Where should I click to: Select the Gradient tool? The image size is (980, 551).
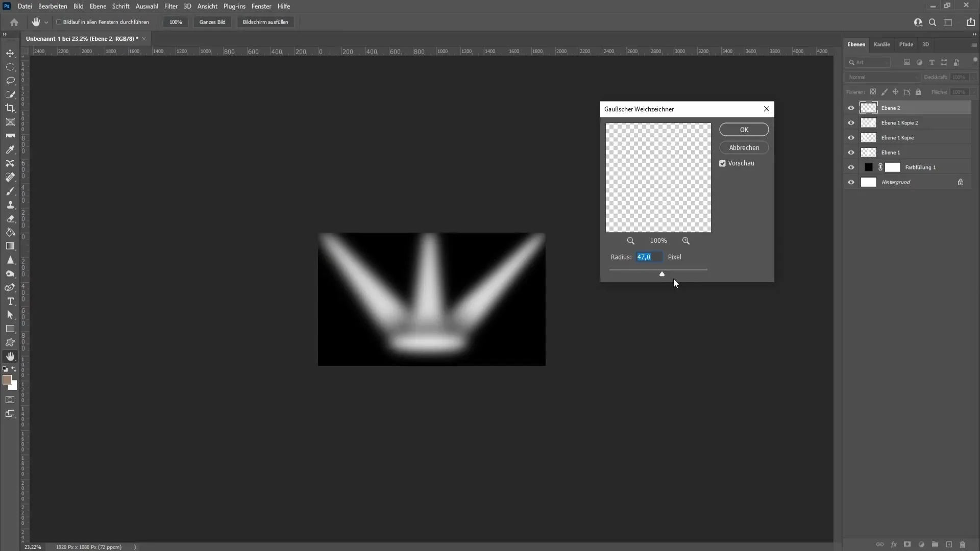(10, 246)
